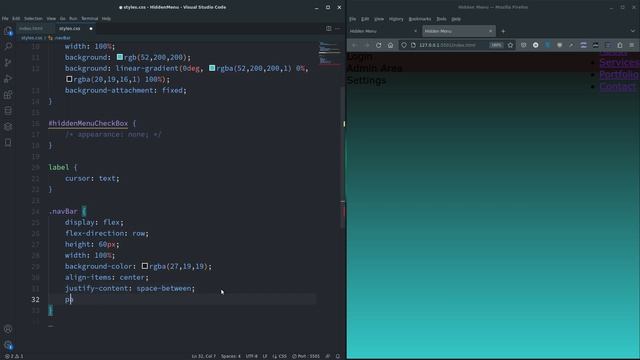Screen dimensions: 640x360
Task: Click the rgba(27,19,19) color swatch
Action: (144, 266)
